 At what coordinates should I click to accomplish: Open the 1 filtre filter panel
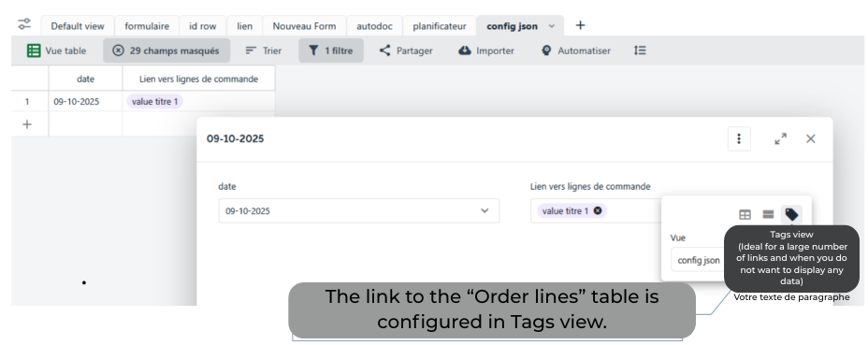(331, 50)
